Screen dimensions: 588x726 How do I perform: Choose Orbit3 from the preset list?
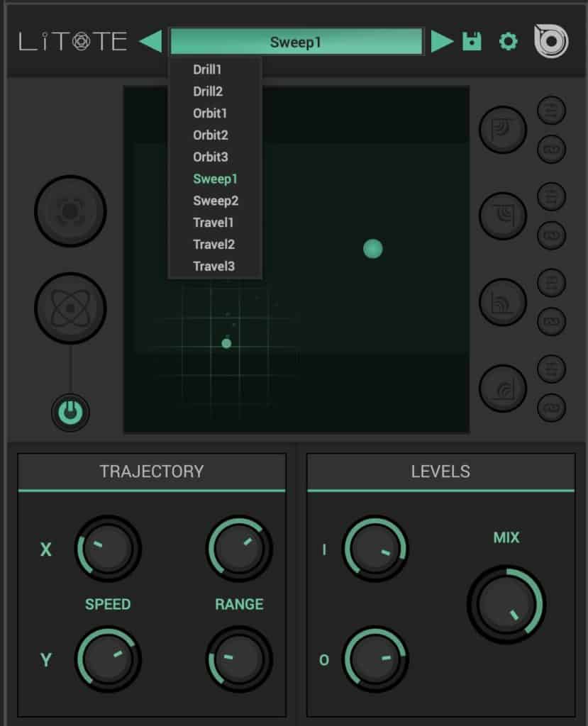215,157
